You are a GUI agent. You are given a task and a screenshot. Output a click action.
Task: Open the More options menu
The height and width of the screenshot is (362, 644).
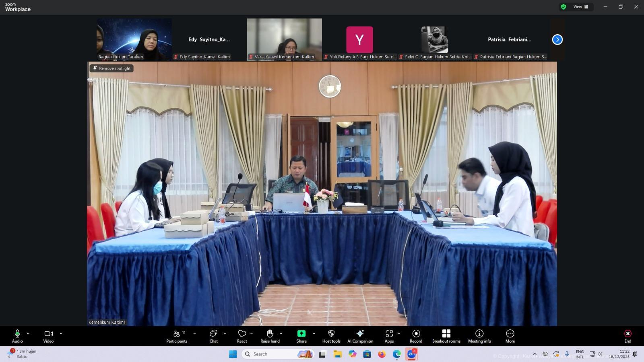click(510, 336)
